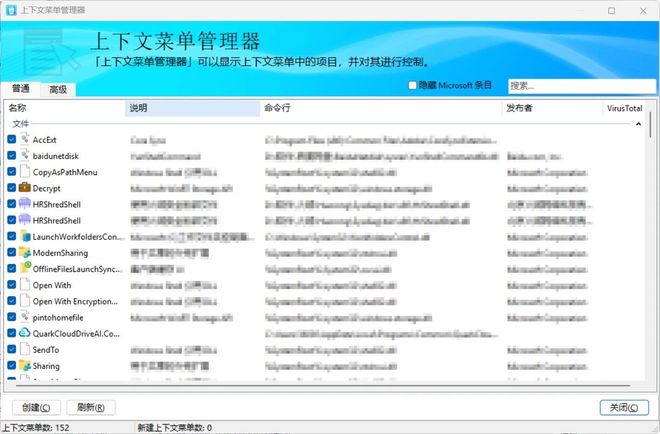Click the 关闭(C) button
The height and width of the screenshot is (434, 660).
[x=624, y=407]
